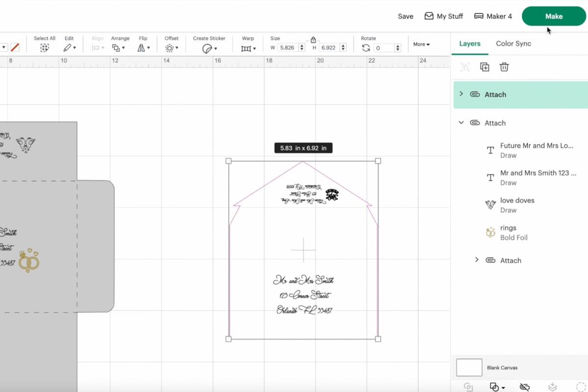588x392 pixels.
Task: Open the More dropdown in toolbar
Action: pos(420,44)
